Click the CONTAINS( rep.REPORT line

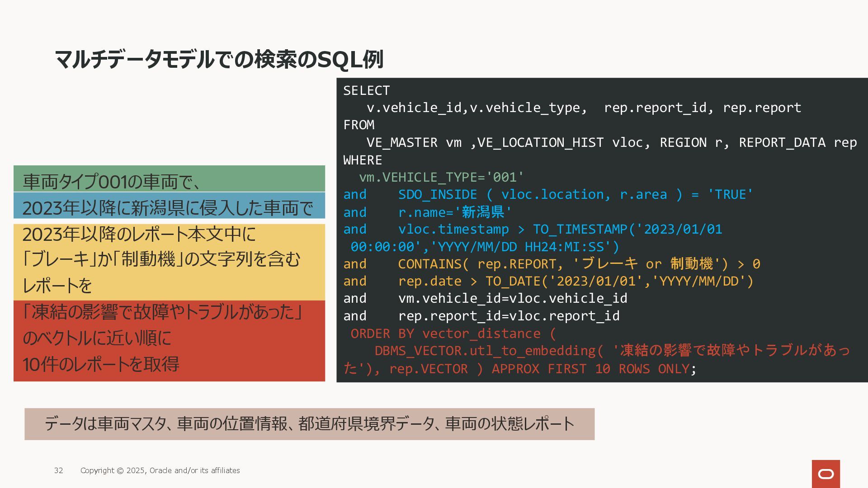click(x=552, y=264)
